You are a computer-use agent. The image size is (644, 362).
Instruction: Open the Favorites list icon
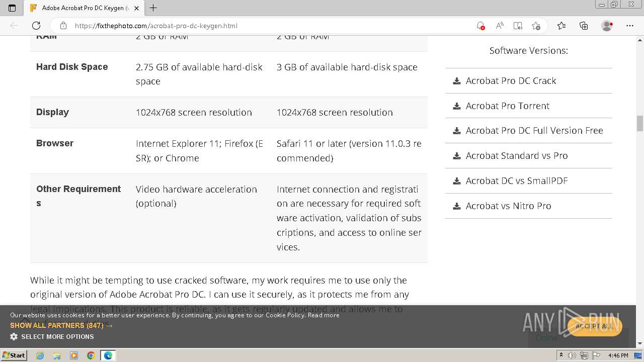click(561, 26)
